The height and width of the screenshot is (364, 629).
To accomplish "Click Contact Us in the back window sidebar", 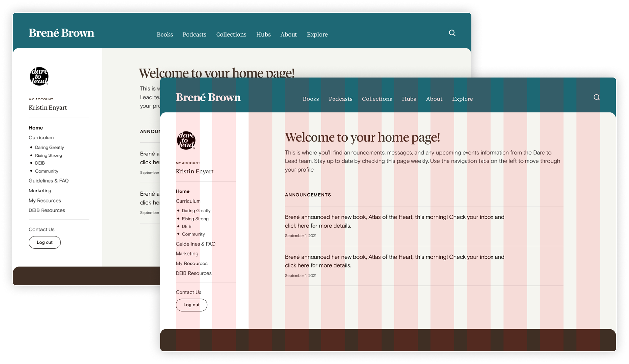I will [x=42, y=229].
